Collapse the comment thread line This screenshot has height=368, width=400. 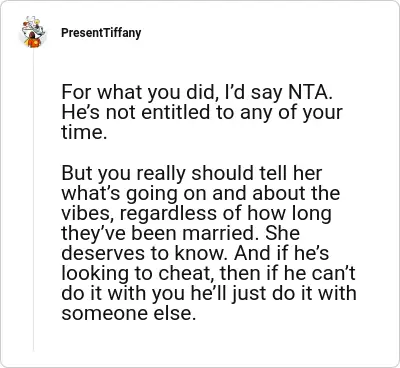[x=33, y=200]
